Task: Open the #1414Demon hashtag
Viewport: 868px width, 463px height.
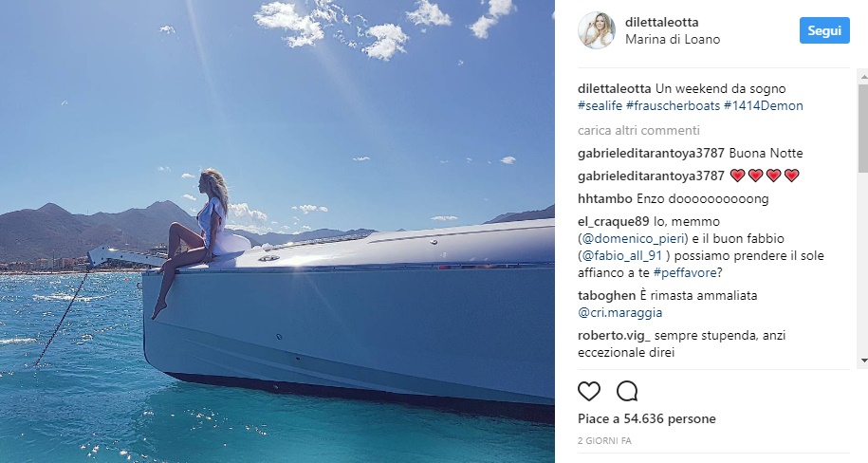Action: click(x=764, y=105)
